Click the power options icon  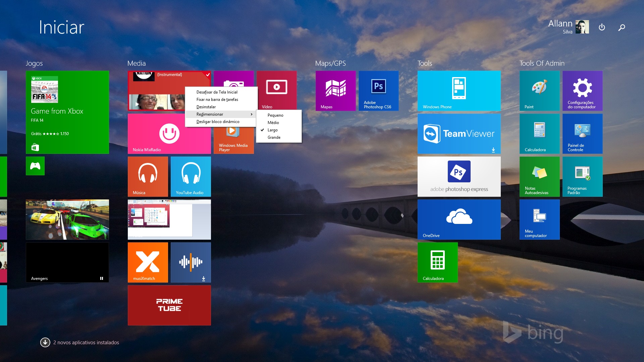(602, 27)
